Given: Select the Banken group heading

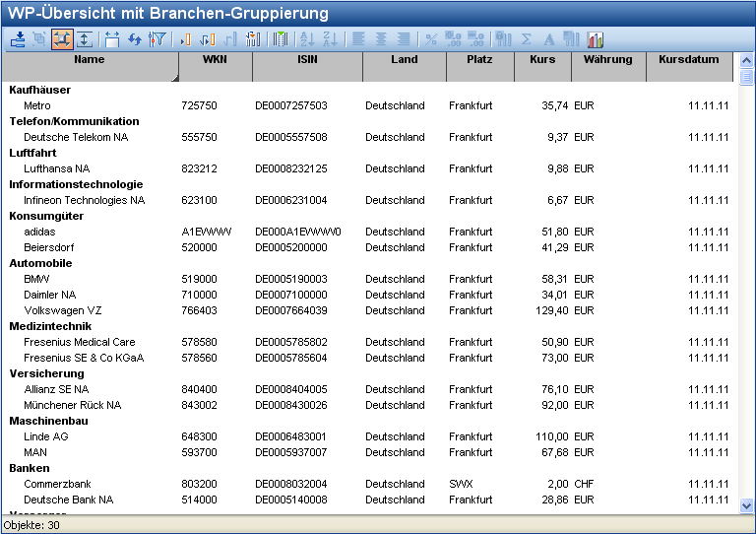Looking at the screenshot, I should [x=30, y=468].
